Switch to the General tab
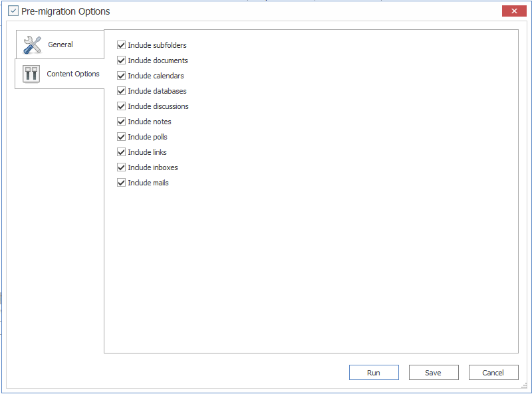This screenshot has width=532, height=394. (60, 44)
